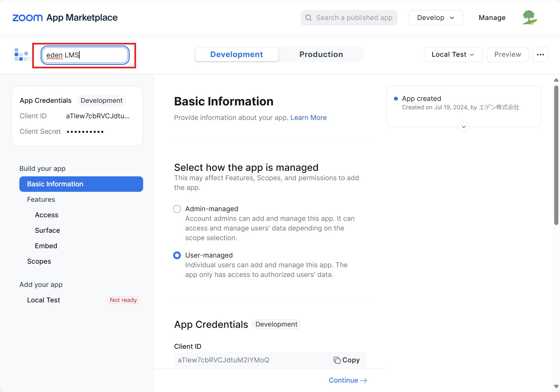560x392 pixels.
Task: Click the app name input field
Action: [x=85, y=55]
